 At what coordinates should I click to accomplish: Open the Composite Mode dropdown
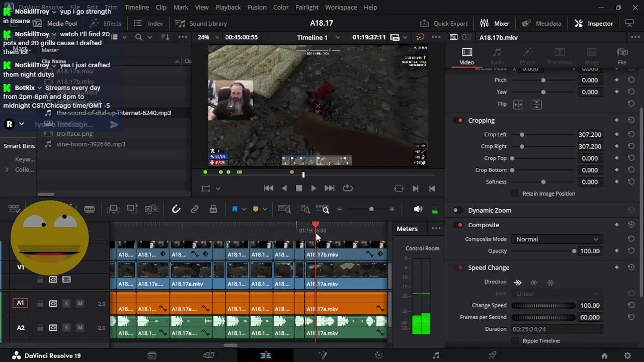point(557,239)
